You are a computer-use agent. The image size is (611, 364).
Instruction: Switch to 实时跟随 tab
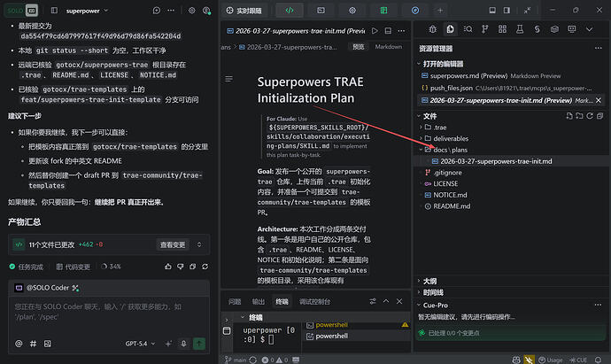coord(244,11)
